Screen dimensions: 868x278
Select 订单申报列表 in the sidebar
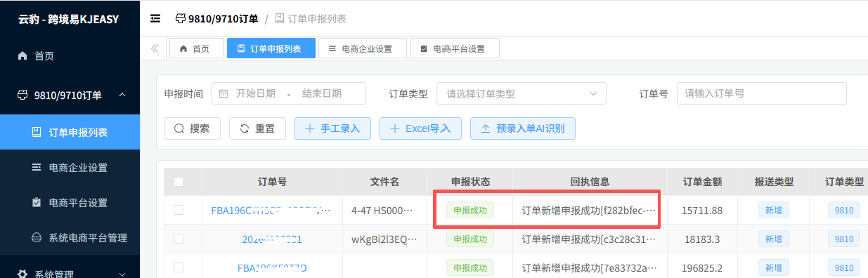70,132
